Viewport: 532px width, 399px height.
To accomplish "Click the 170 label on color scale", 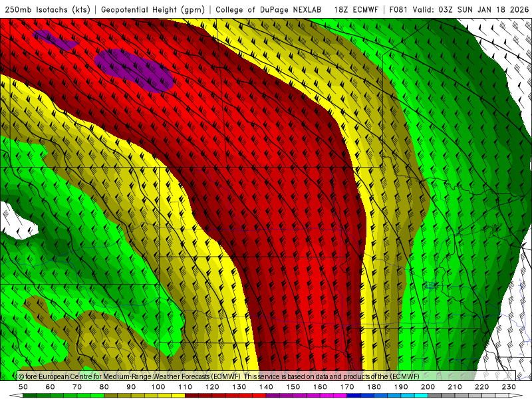I will [x=347, y=387].
